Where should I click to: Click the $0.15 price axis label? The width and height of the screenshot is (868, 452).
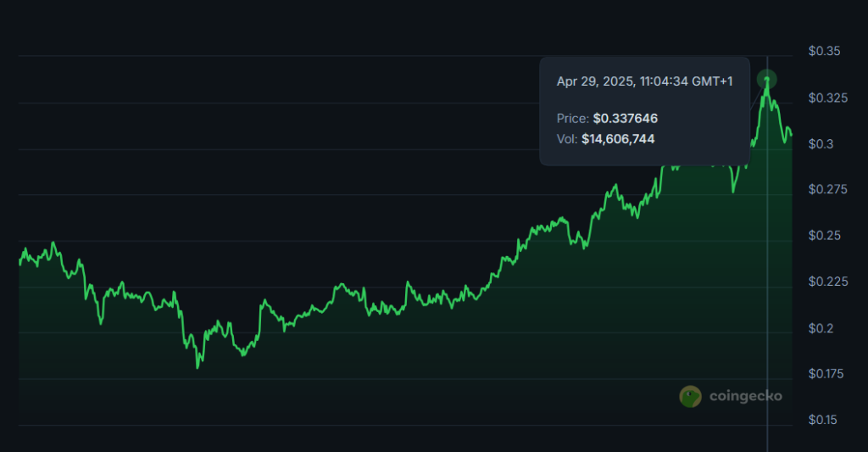click(x=821, y=420)
